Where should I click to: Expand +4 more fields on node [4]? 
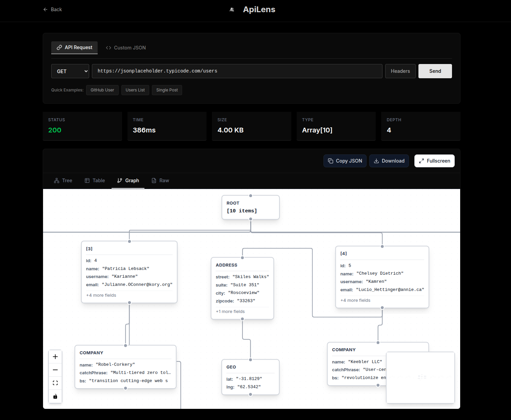pos(355,300)
